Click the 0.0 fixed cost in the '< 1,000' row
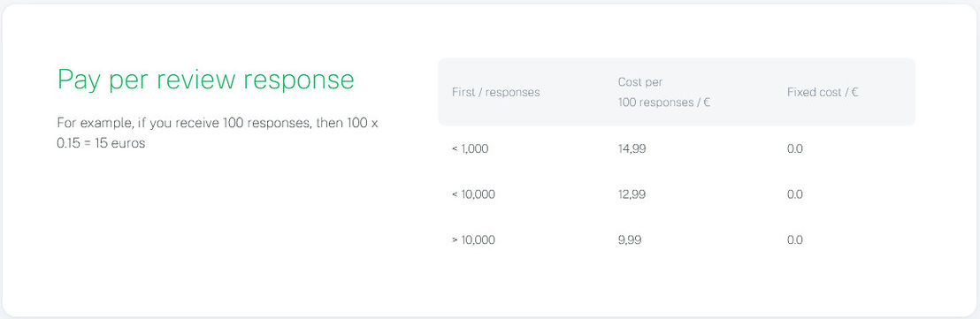This screenshot has height=319, width=980. [795, 149]
